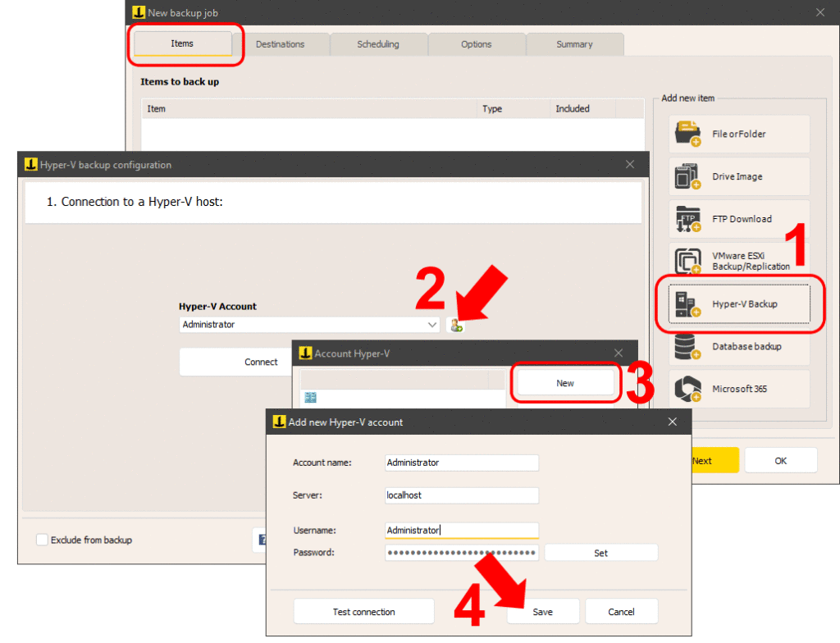Tick the Exclude from backup checkbox

(x=42, y=540)
